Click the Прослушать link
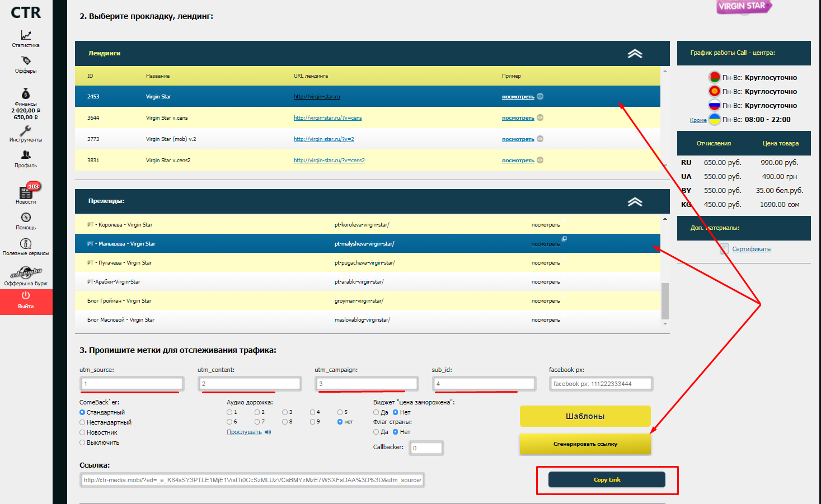This screenshot has width=821, height=504. pos(244,432)
